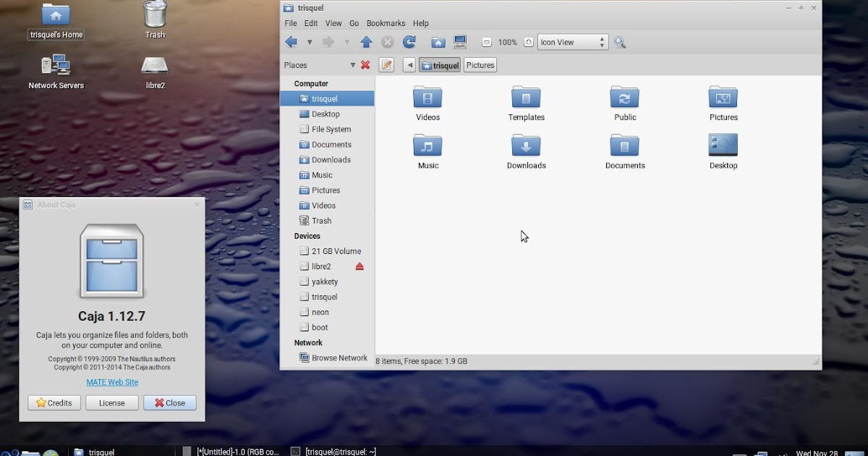Open the License dialog in About Caja
The image size is (868, 456).
111,402
